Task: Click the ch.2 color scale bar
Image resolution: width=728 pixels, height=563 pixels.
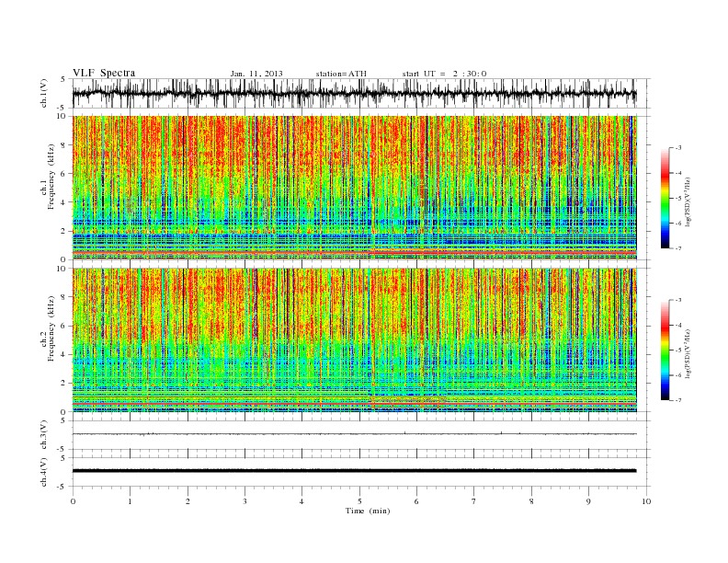Action: pyautogui.click(x=665, y=350)
